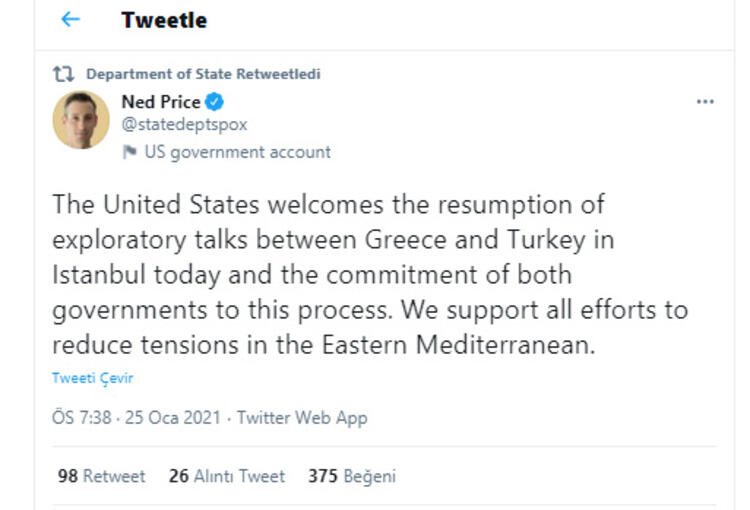The width and height of the screenshot is (750, 510).
Task: Open the tweet timestamp link
Action: point(140,418)
